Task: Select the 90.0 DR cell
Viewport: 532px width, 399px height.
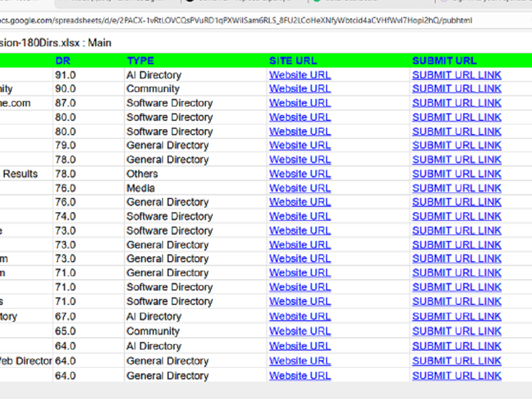Action: tap(89, 88)
